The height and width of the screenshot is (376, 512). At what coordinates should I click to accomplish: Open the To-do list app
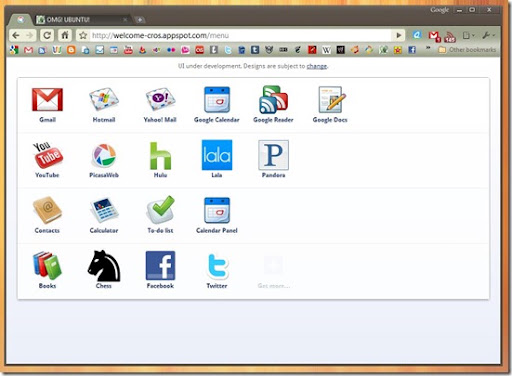tap(161, 209)
